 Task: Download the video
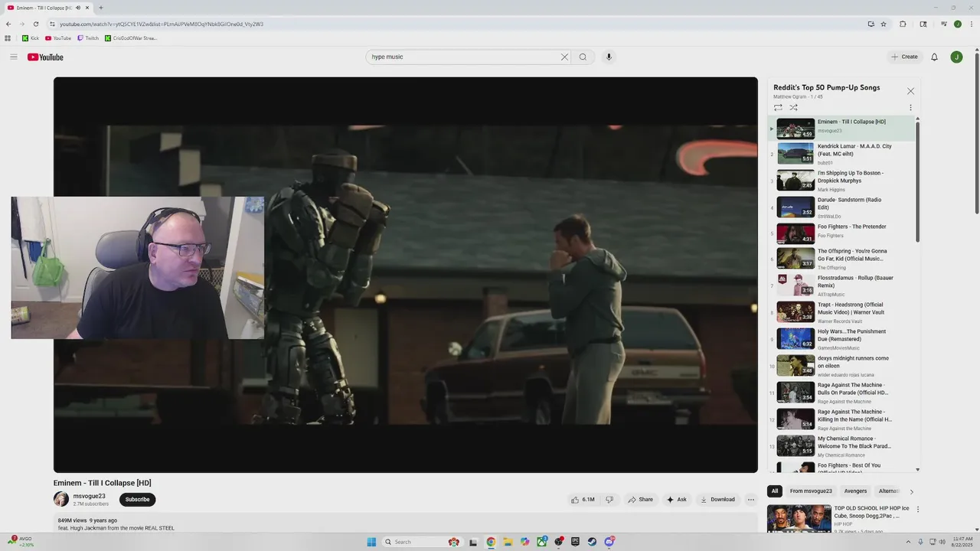718,500
